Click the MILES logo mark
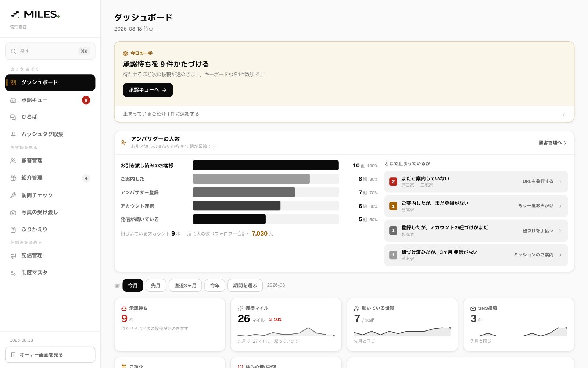The width and height of the screenshot is (588, 368). (x=15, y=15)
